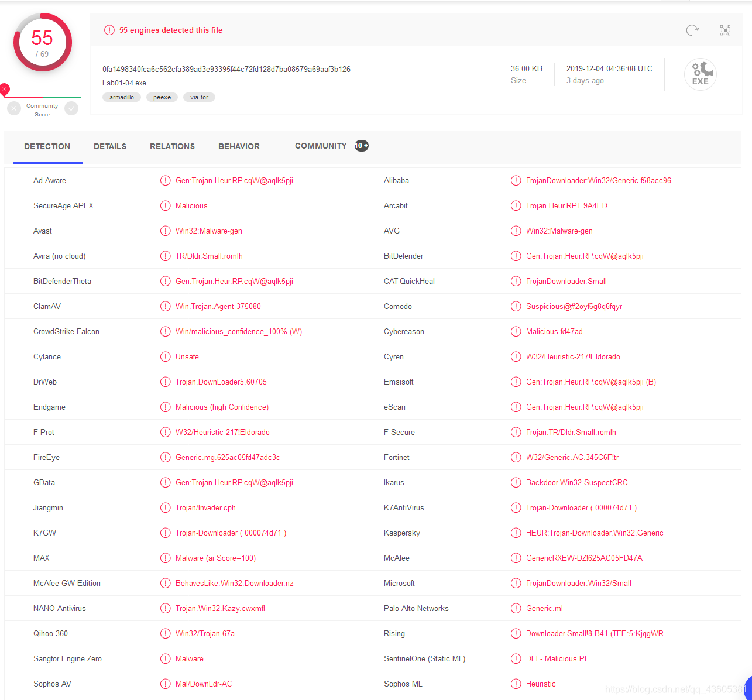The image size is (752, 700).
Task: Click the file SHA-256 hash text
Action: click(226, 69)
